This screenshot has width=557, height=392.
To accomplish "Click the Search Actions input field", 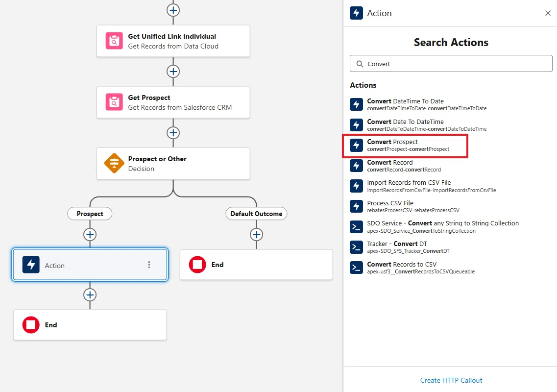I will coord(451,64).
